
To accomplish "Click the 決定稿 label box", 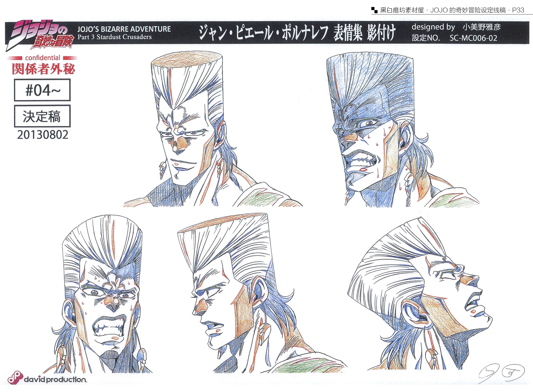I will tap(42, 116).
